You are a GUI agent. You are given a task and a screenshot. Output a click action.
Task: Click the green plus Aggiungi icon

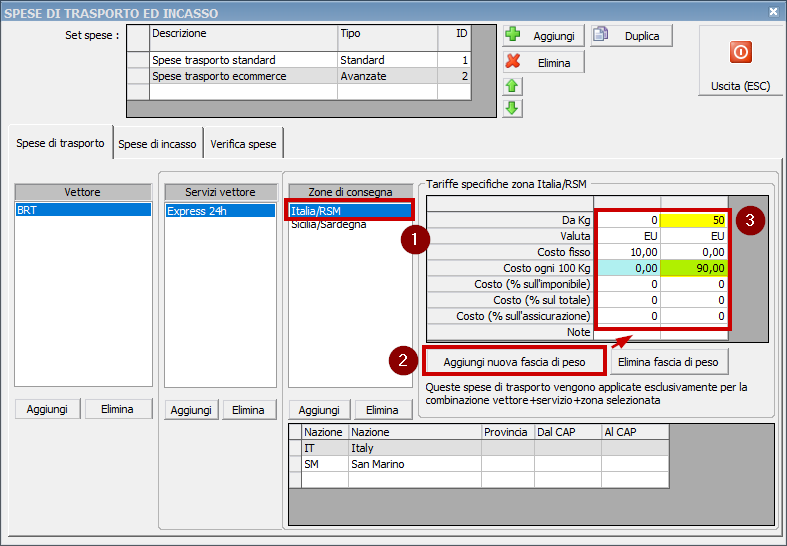pyautogui.click(x=512, y=35)
